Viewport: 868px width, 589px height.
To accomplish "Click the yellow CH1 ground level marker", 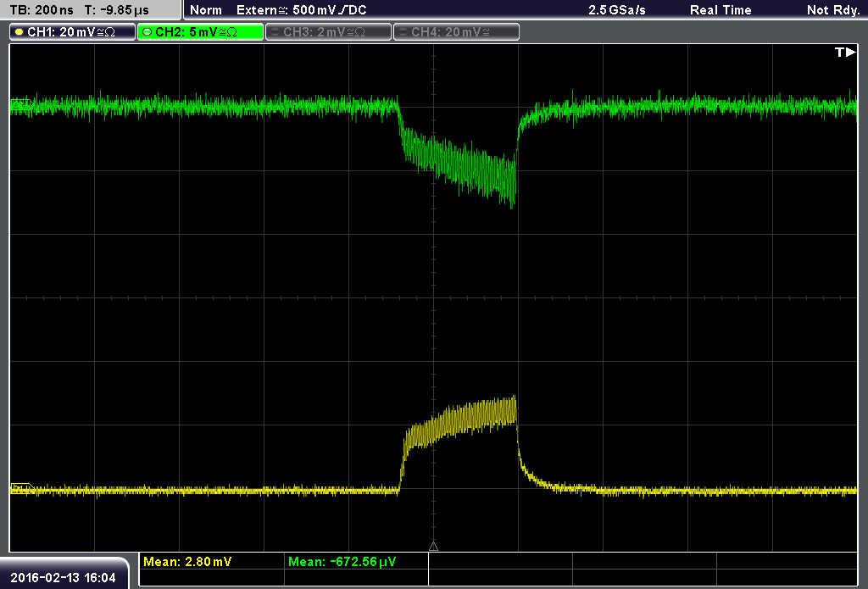I will tap(22, 488).
